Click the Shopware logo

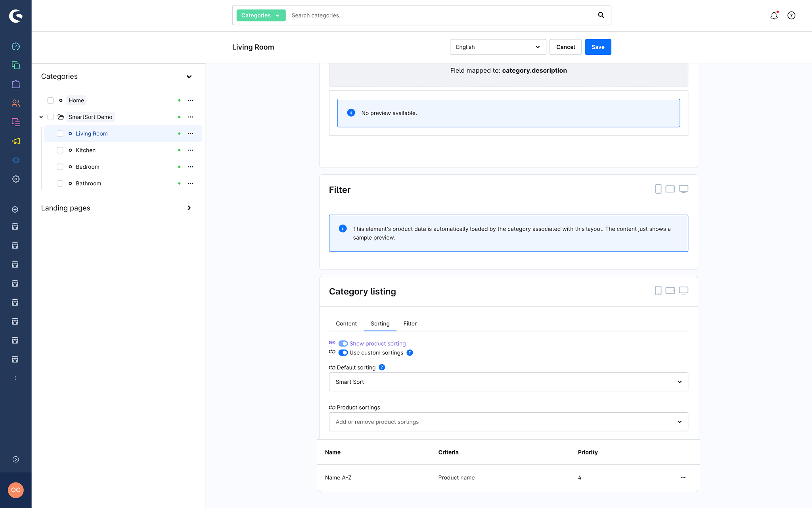pyautogui.click(x=15, y=16)
